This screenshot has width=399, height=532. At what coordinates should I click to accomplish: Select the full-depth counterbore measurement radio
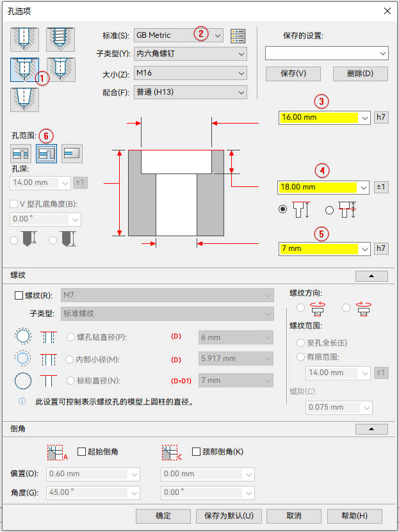[x=282, y=210]
